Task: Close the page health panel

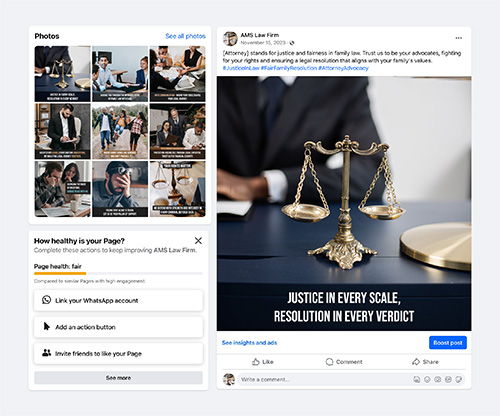Action: click(x=198, y=241)
